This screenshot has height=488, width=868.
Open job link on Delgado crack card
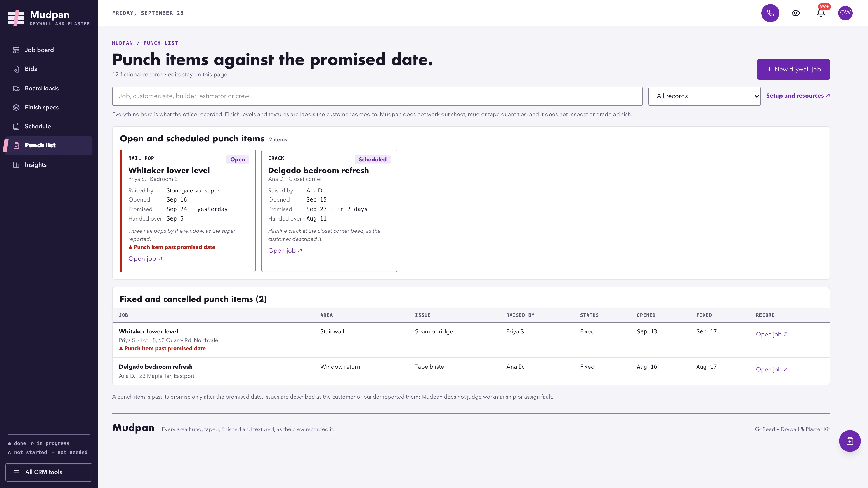(285, 251)
